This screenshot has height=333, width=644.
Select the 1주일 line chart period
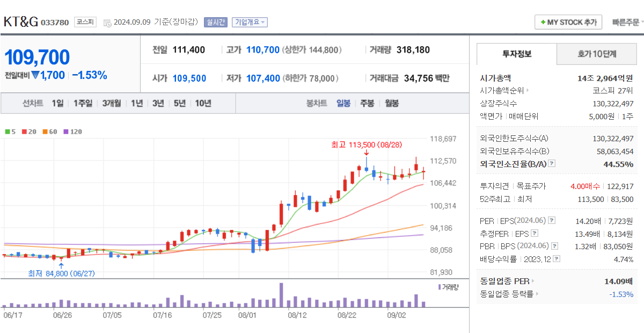coord(83,103)
